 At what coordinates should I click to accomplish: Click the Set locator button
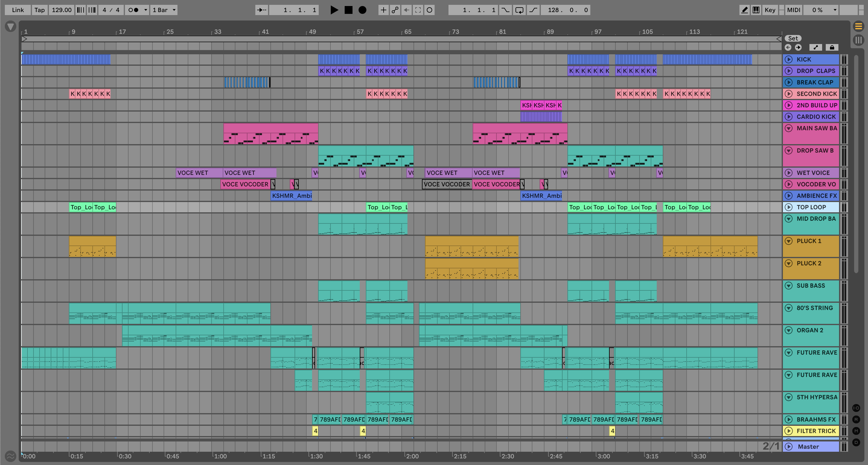click(x=793, y=38)
